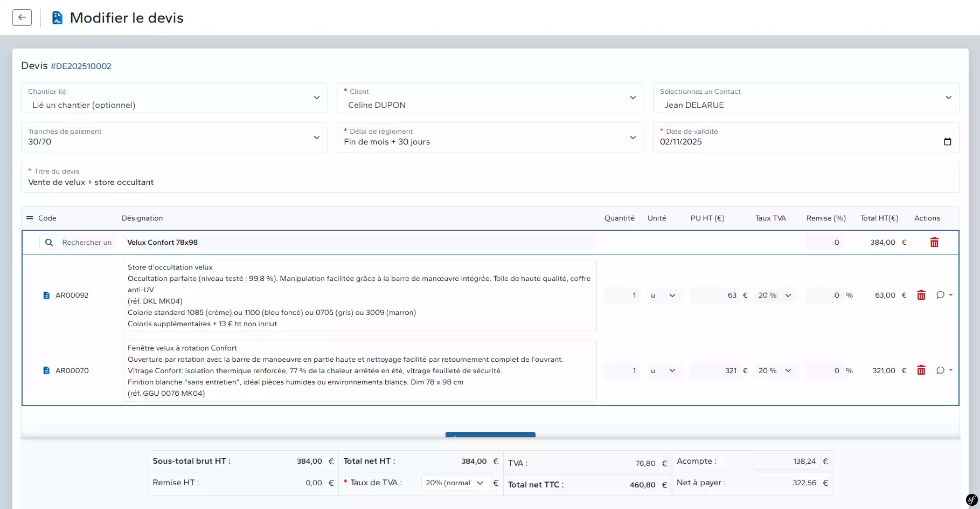This screenshot has width=980, height=509.
Task: Click the Acompte amount field
Action: [786, 462]
